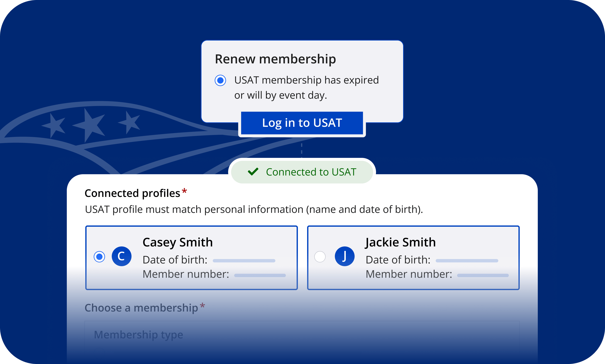
Task: Click the Renew membership heading
Action: [275, 59]
